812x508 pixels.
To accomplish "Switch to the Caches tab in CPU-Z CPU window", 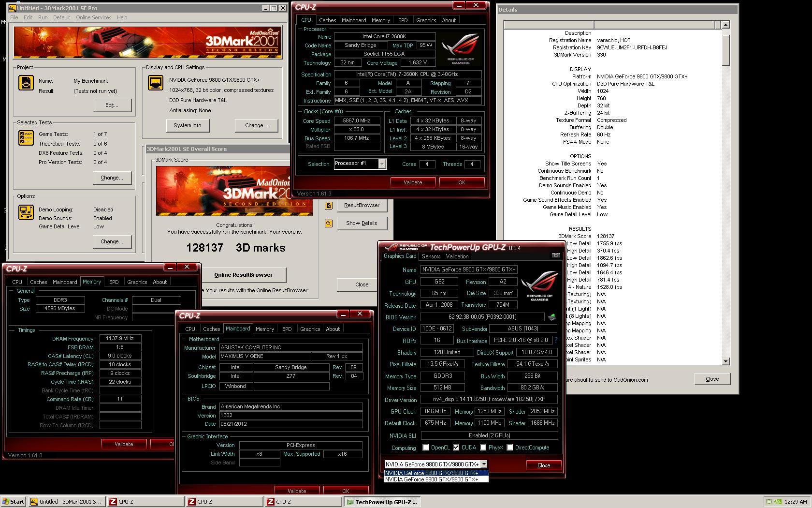I will click(x=327, y=20).
